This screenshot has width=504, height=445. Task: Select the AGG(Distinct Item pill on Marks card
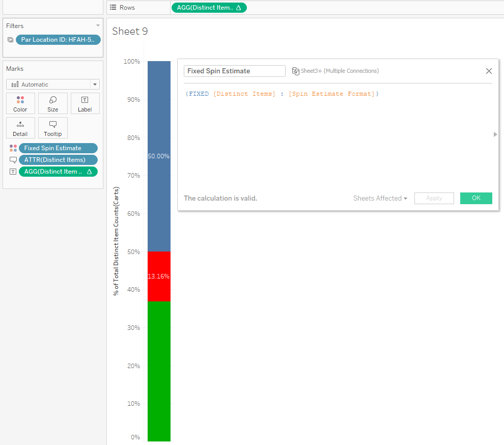[58, 172]
